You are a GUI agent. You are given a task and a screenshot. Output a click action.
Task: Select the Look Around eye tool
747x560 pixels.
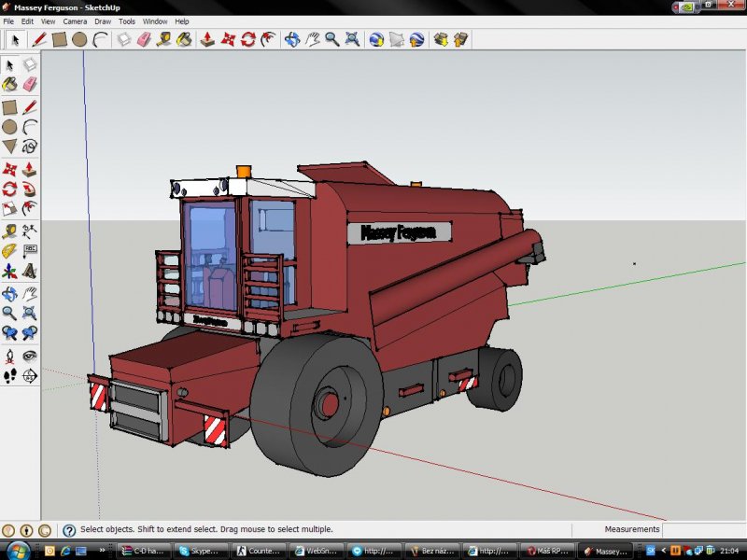[x=29, y=356]
